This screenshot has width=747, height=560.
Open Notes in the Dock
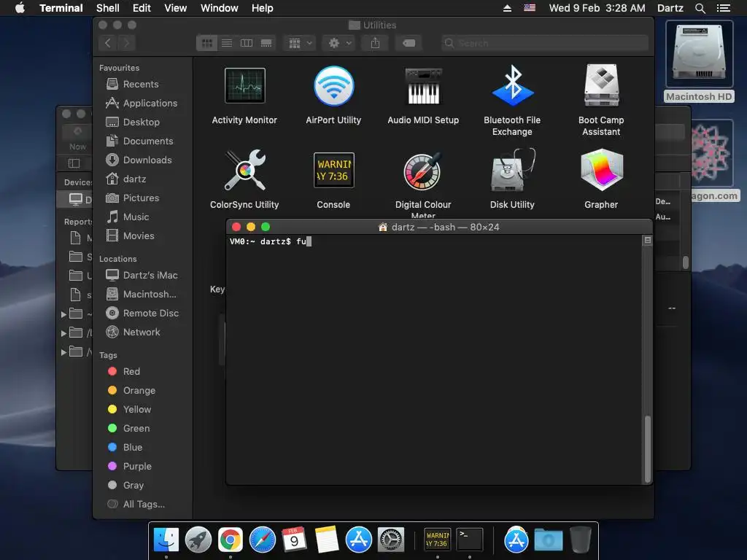pos(326,540)
